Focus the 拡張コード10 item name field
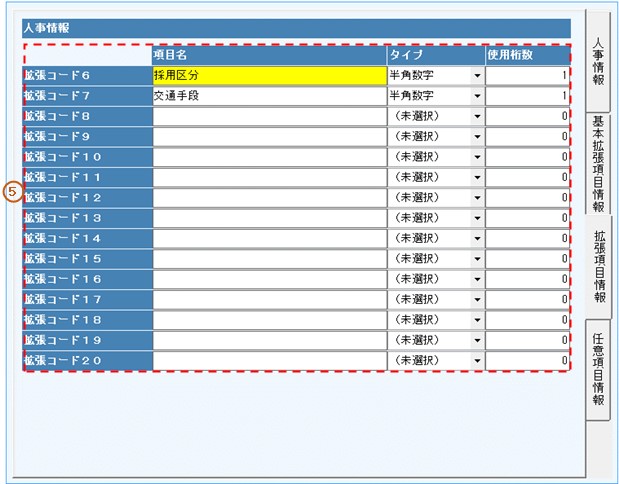Viewport: 619px width, 484px height. [268, 157]
